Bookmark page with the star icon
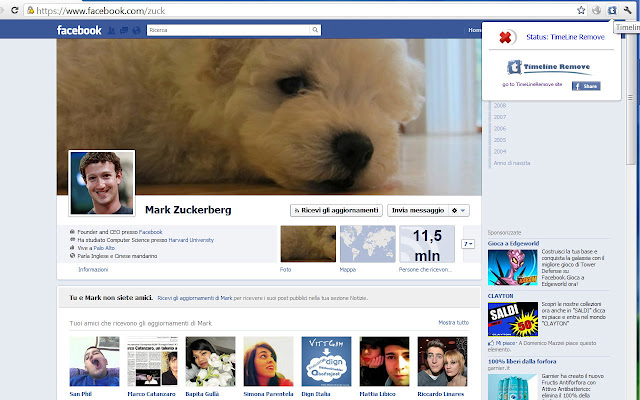The height and width of the screenshot is (400, 640). [x=581, y=11]
